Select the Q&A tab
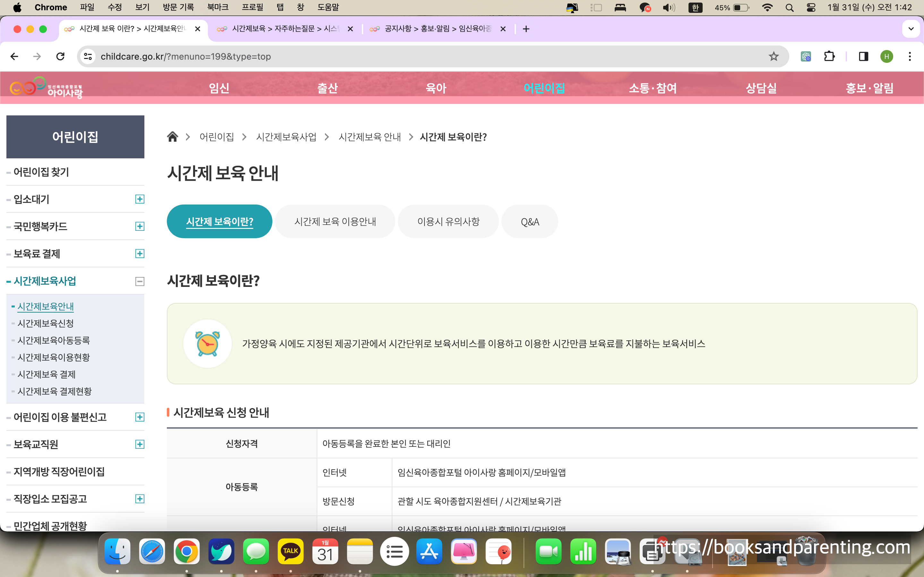The image size is (924, 577). coord(530,222)
